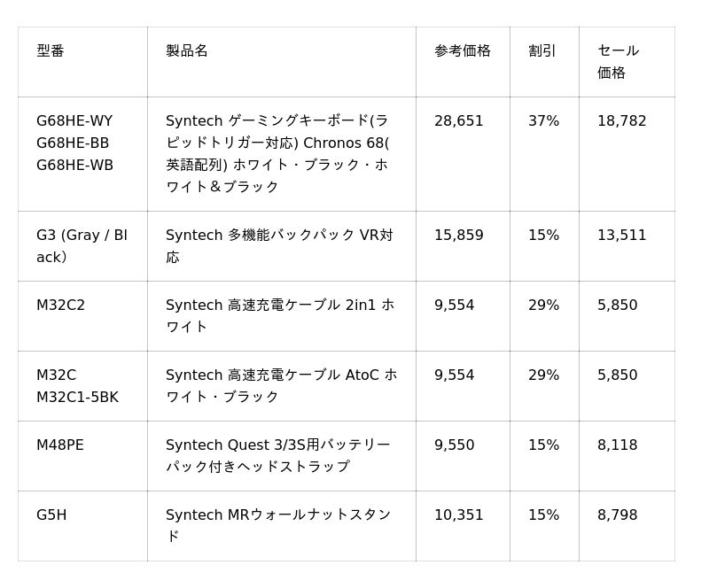This screenshot has height=588, width=709.
Task: Click the sale price 18,782
Action: pyautogui.click(x=621, y=121)
